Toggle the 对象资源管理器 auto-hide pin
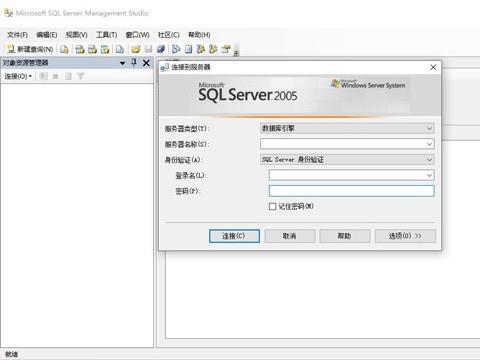 [134, 63]
